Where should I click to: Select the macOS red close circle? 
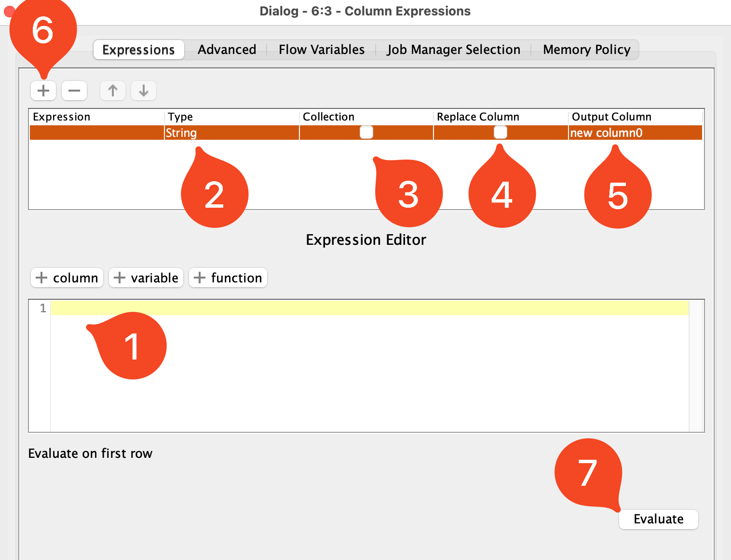(9, 11)
